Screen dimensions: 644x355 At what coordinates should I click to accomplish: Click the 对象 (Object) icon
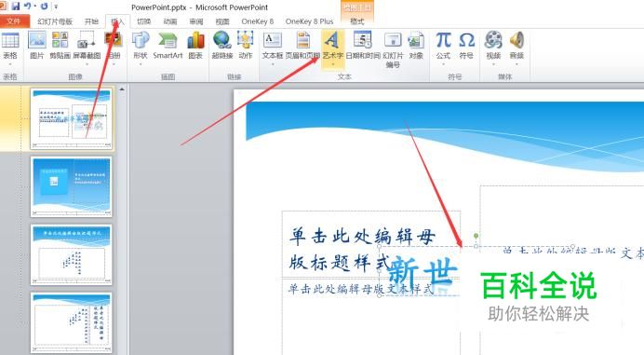pyautogui.click(x=416, y=40)
